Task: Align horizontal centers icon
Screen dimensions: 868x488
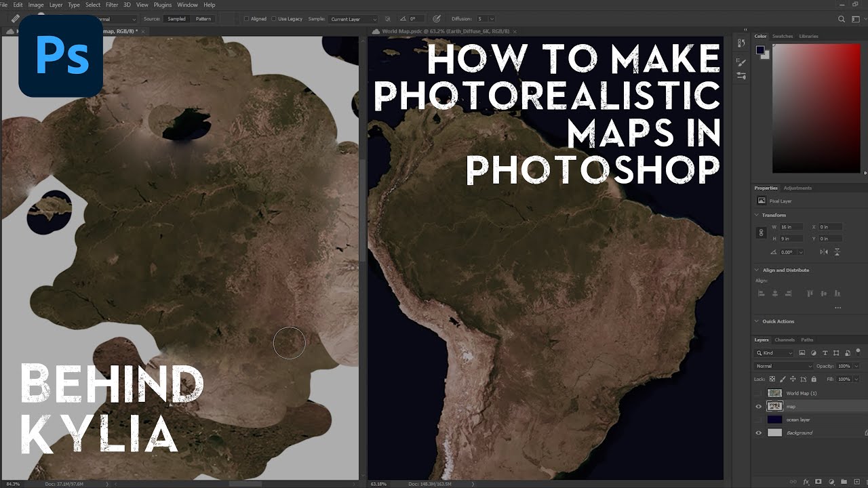Action: coord(774,293)
